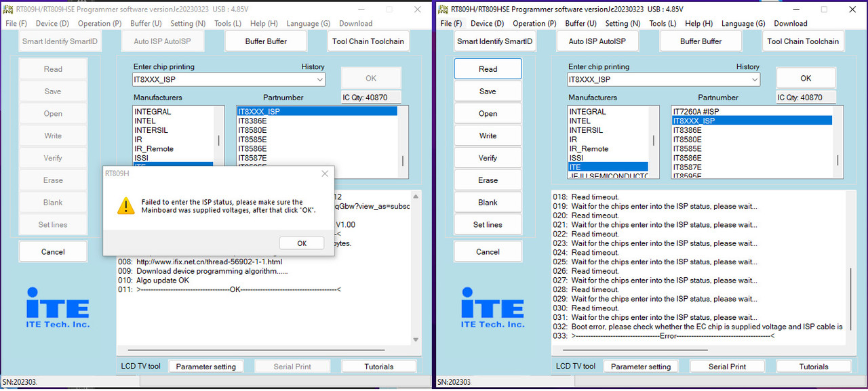Image resolution: width=868 pixels, height=391 pixels.
Task: Select IT8XXX_ISP part in right window
Action: 751,121
